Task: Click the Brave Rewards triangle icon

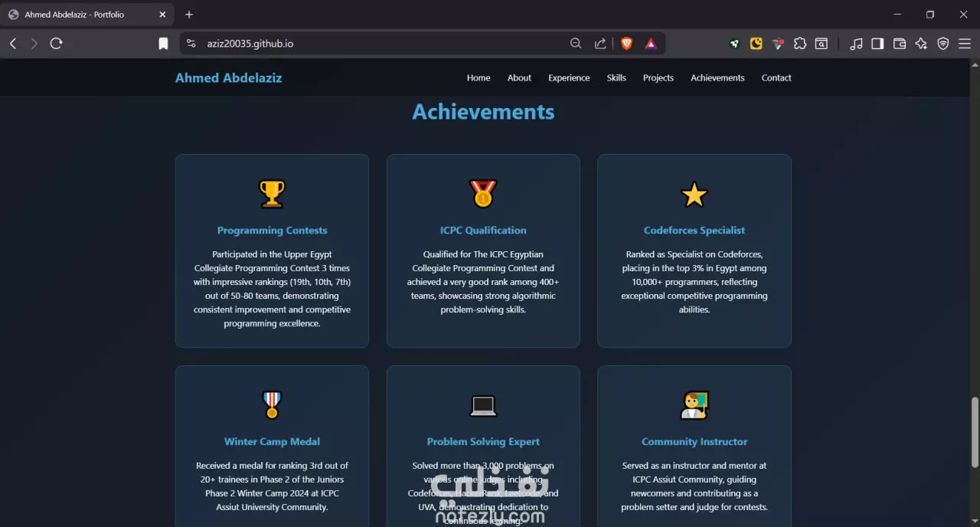Action: click(x=651, y=44)
